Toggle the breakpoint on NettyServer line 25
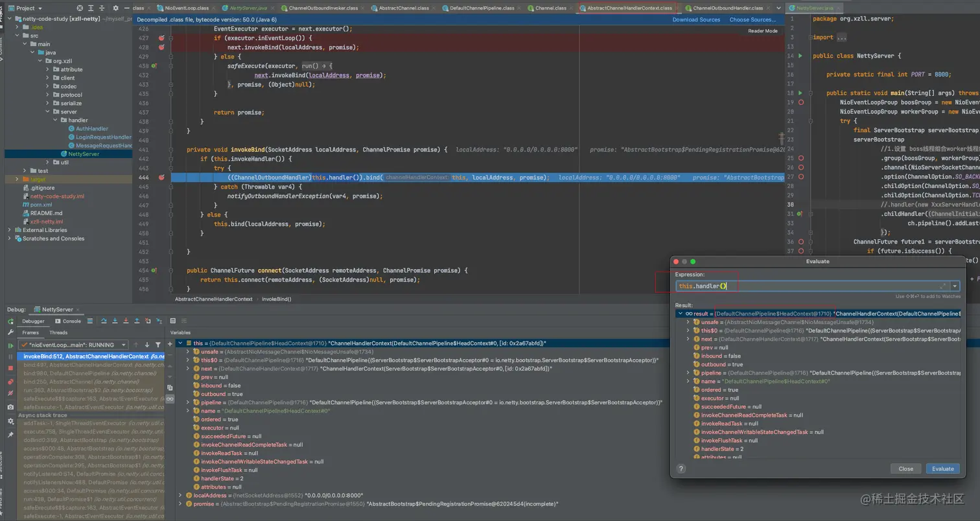Screen dimensions: 980x521 [801, 158]
